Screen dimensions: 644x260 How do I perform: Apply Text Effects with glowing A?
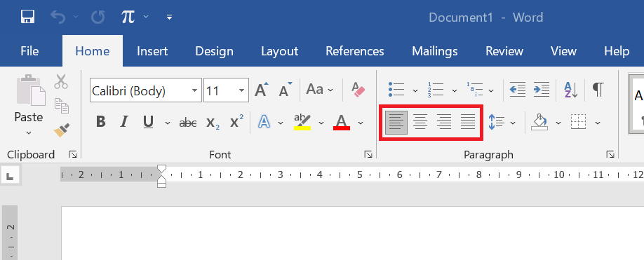(264, 122)
